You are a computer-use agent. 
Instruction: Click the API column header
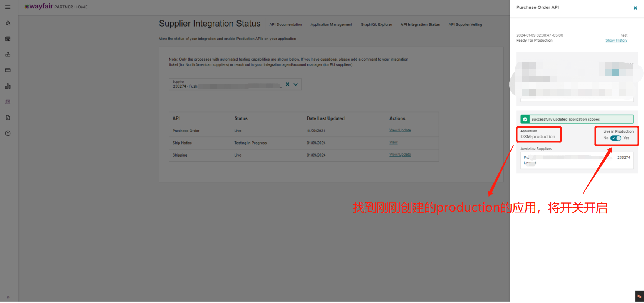click(x=176, y=118)
